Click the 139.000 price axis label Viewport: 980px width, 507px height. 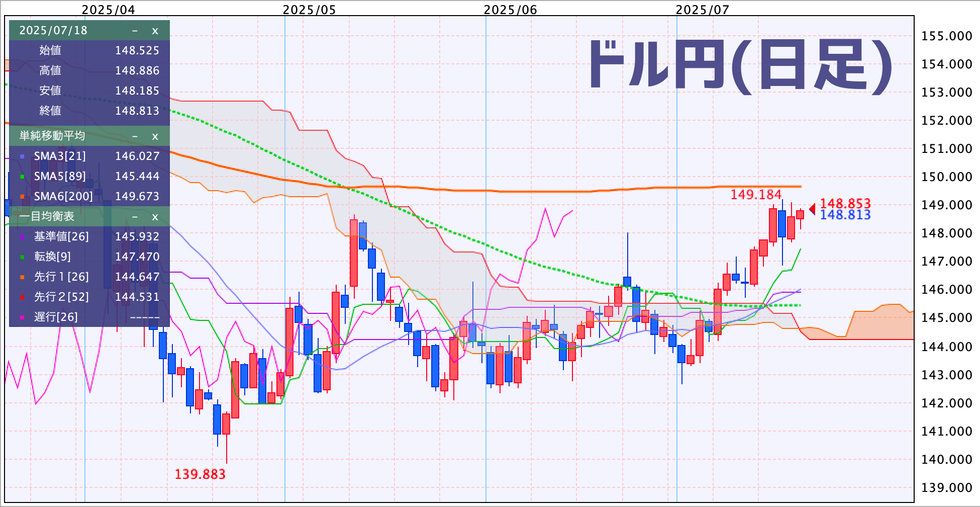coord(947,487)
